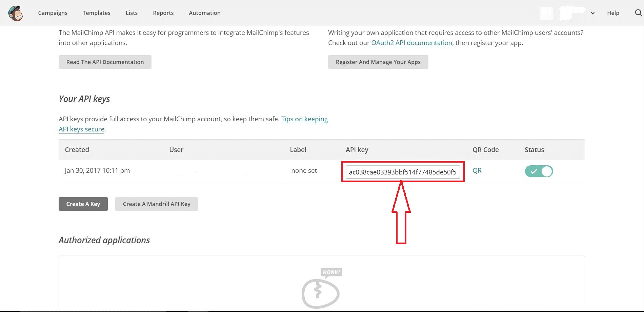Select the API key text field

(403, 172)
